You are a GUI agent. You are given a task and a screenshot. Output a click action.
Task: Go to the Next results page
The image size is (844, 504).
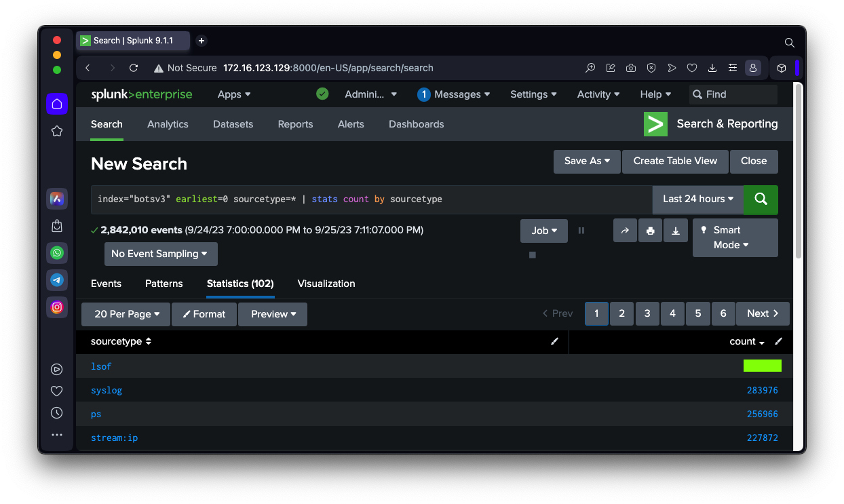pos(763,313)
